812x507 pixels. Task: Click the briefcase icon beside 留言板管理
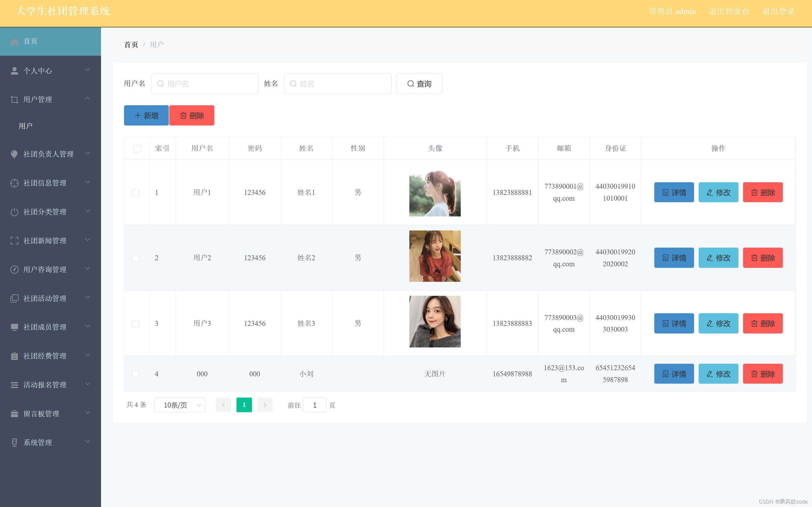click(x=14, y=414)
